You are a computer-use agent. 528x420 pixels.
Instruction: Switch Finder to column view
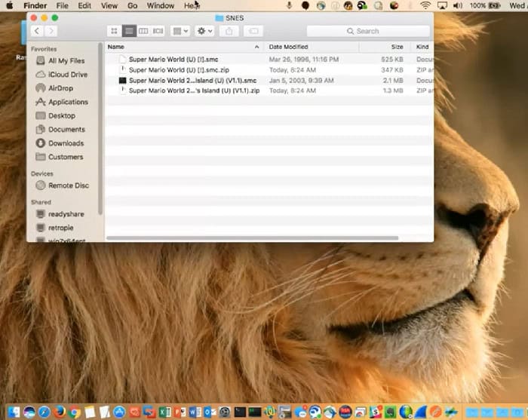(x=143, y=32)
